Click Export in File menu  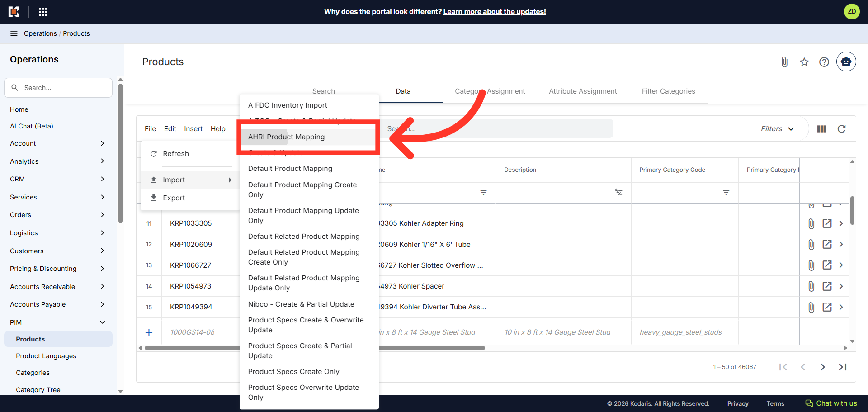click(190, 198)
